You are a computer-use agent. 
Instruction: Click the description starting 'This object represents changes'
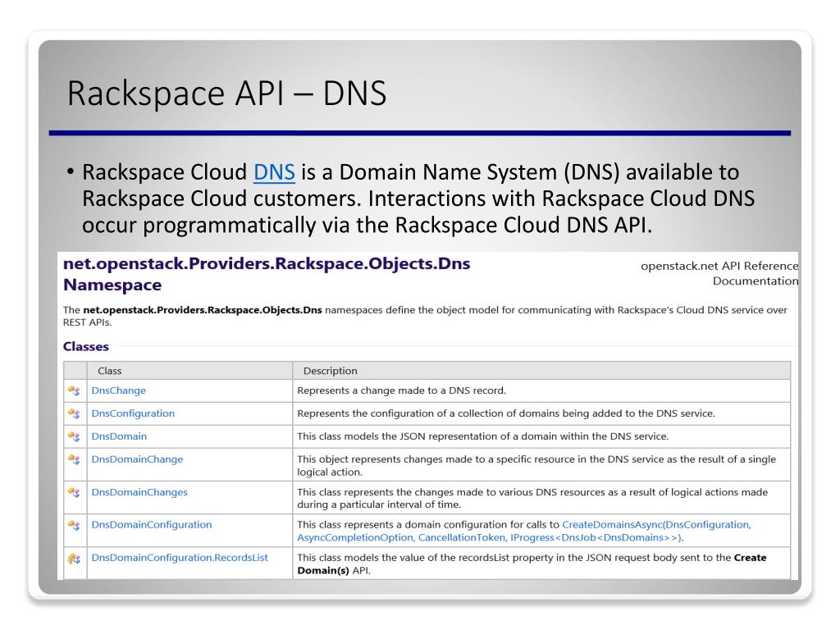tap(536, 466)
